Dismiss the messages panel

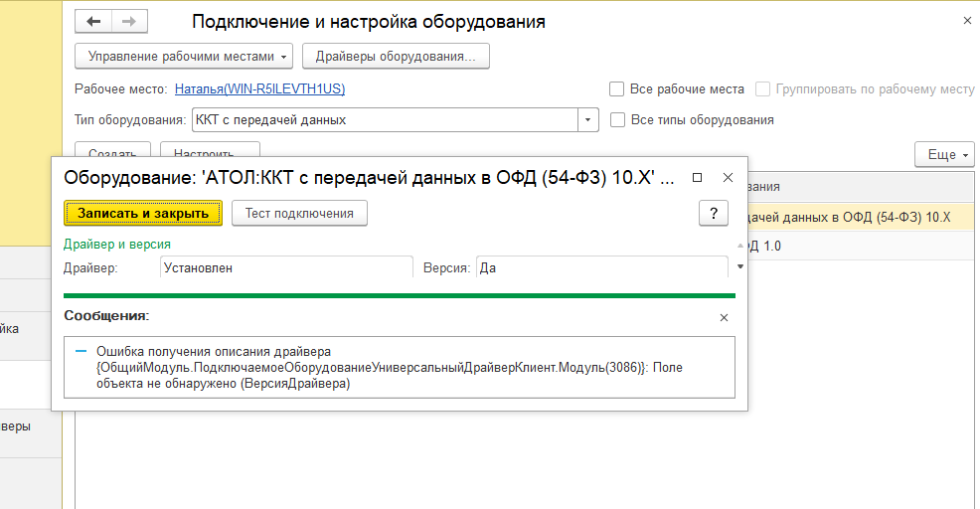tap(724, 317)
